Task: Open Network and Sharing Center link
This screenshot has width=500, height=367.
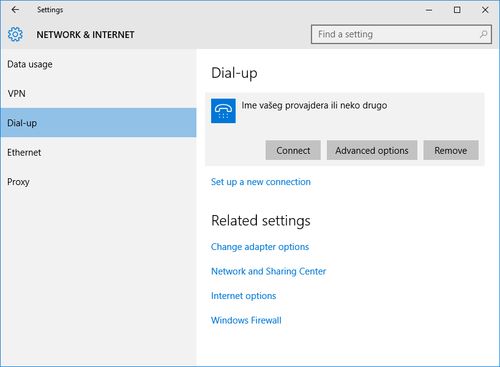Action: [x=268, y=271]
